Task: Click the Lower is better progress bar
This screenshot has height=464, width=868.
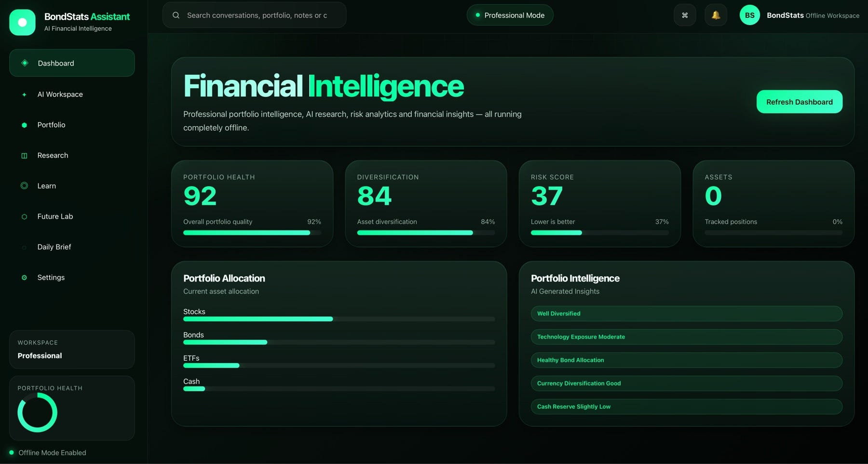Action: [x=600, y=232]
